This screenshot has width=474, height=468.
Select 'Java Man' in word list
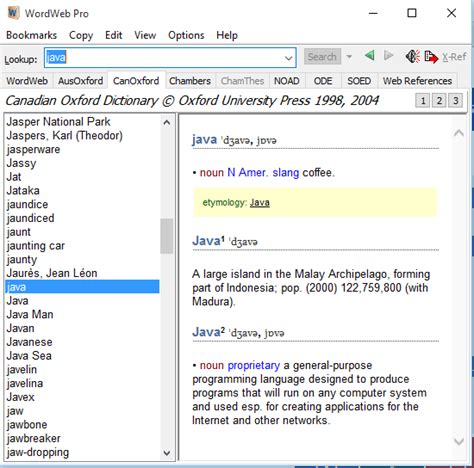click(82, 314)
